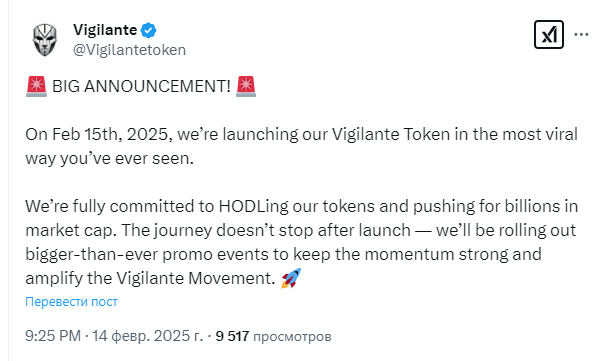This screenshot has width=606, height=361.
Task: Click the words Vigilante Token in post
Action: 391,135
